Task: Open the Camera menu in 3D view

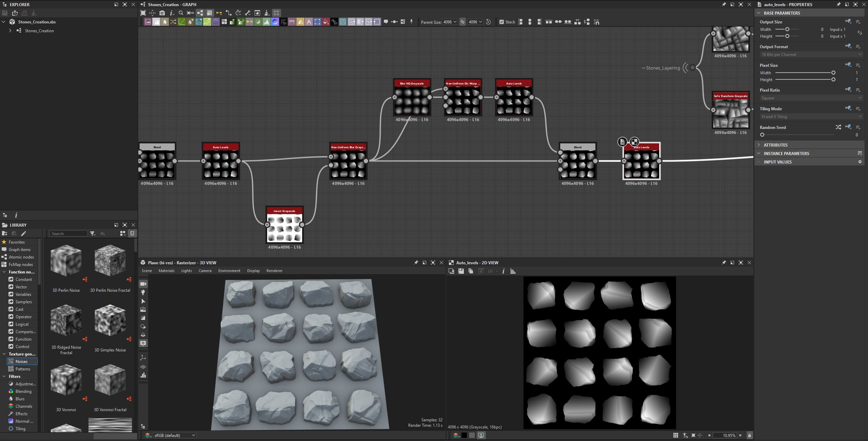Action: 205,271
